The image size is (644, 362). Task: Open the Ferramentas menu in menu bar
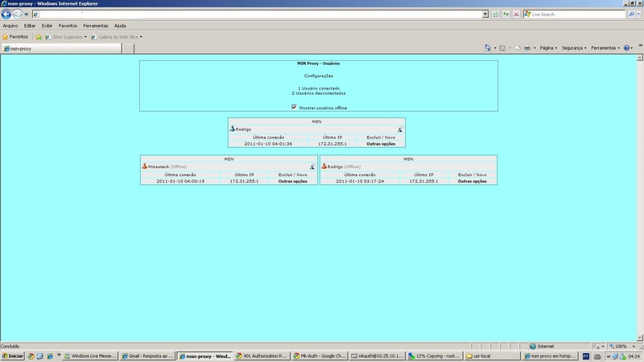coord(96,26)
